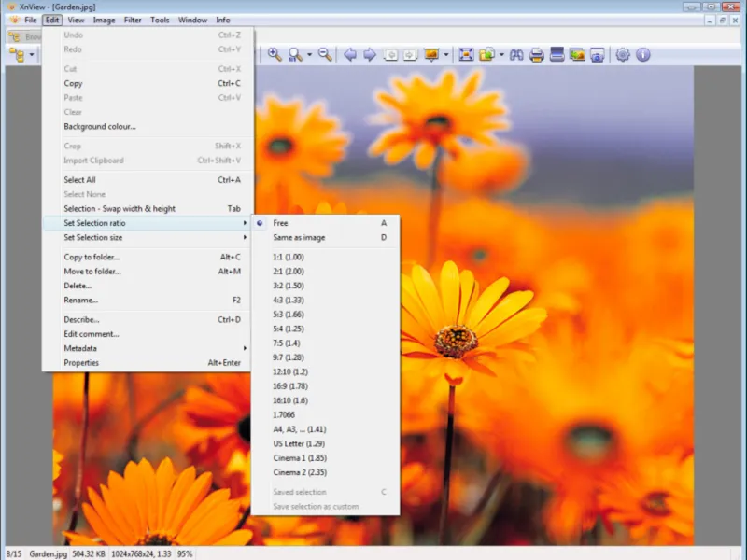
Task: Choose A4, A3 (1.41) ratio
Action: tap(326, 429)
